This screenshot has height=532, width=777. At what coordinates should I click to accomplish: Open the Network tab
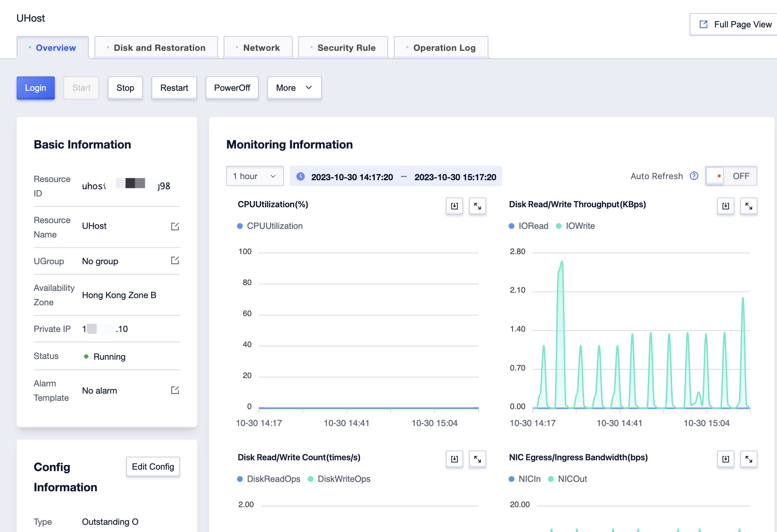(258, 48)
